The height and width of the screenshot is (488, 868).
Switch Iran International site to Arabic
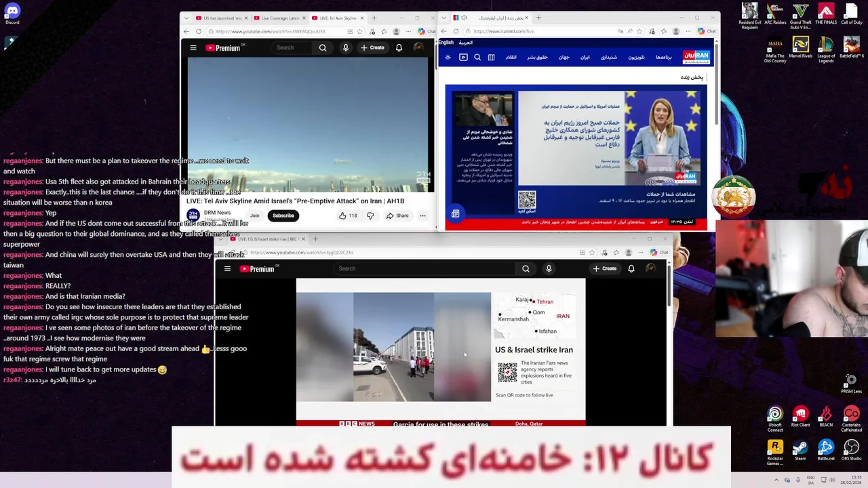(x=465, y=43)
